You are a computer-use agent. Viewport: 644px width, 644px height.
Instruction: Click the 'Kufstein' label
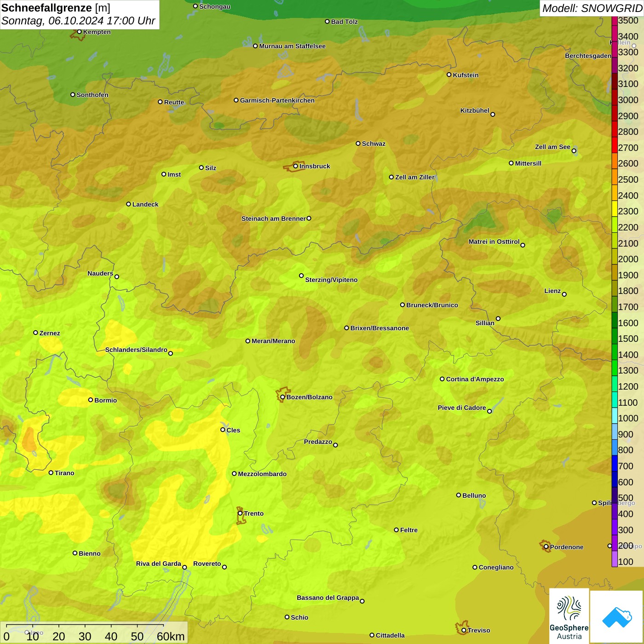(466, 75)
